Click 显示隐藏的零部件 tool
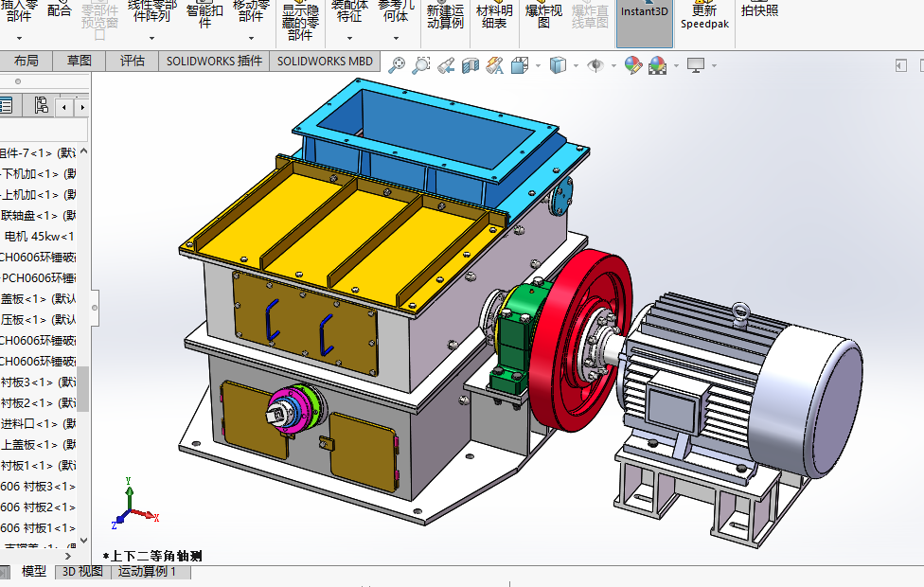 pos(300,22)
